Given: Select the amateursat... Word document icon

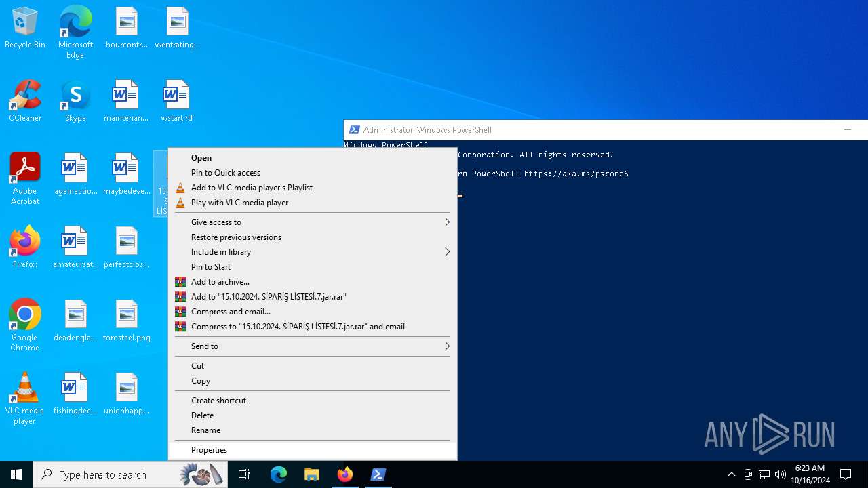Looking at the screenshot, I should 75,247.
